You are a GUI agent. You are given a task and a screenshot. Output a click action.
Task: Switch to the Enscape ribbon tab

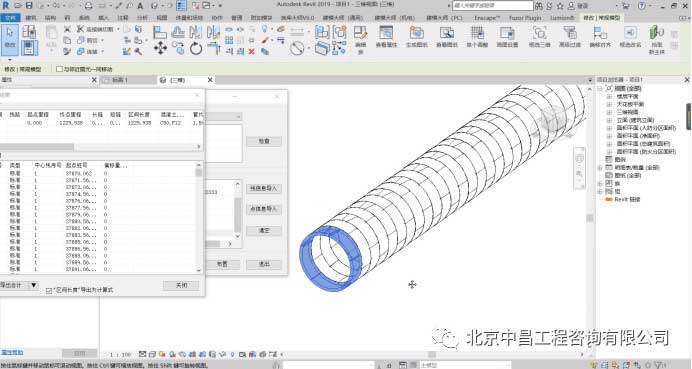pos(487,18)
